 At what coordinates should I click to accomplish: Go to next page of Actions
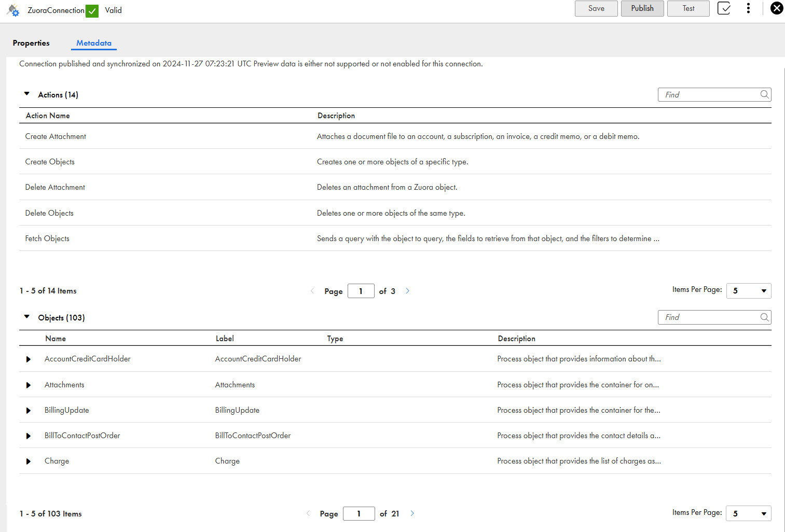point(407,291)
